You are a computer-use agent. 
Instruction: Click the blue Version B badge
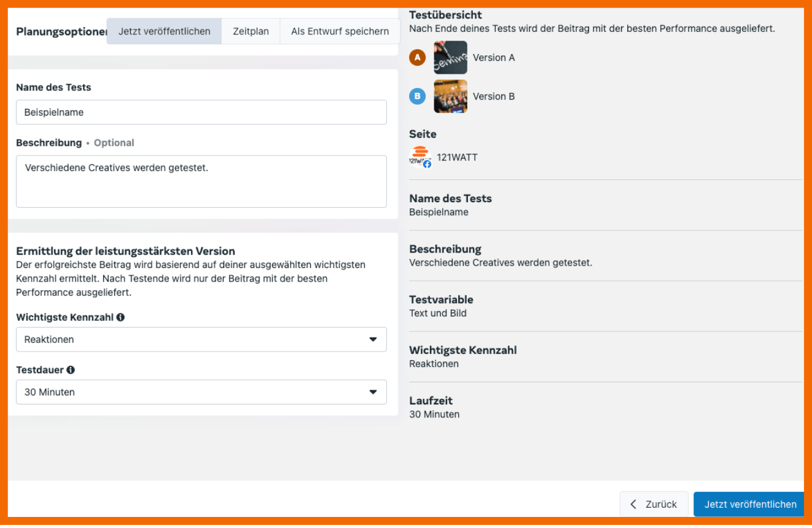(418, 97)
